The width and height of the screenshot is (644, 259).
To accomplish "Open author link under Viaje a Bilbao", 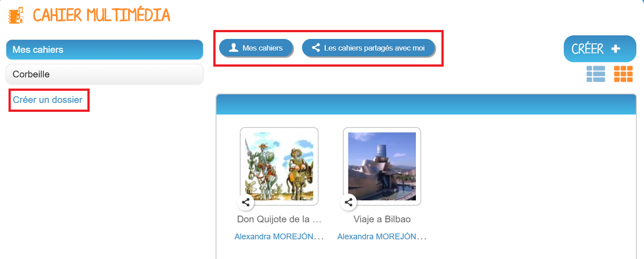I will (x=382, y=237).
